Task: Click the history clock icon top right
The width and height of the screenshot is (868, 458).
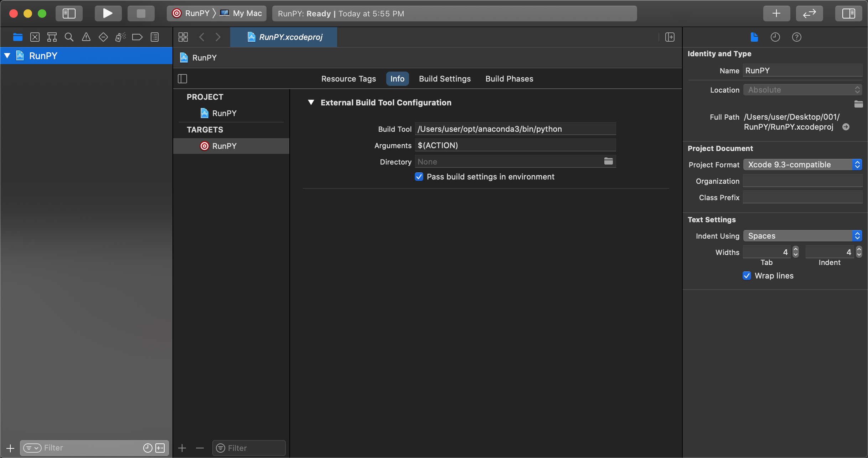Action: (x=775, y=37)
